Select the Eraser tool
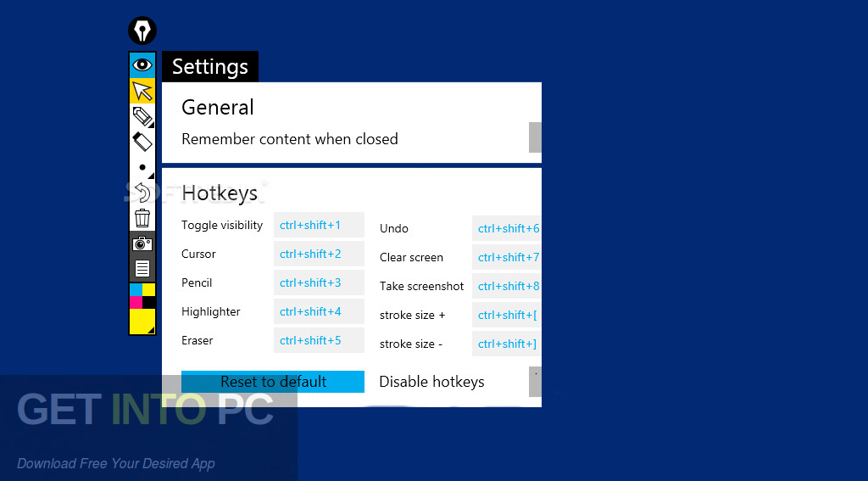This screenshot has height=481, width=868. [x=142, y=142]
